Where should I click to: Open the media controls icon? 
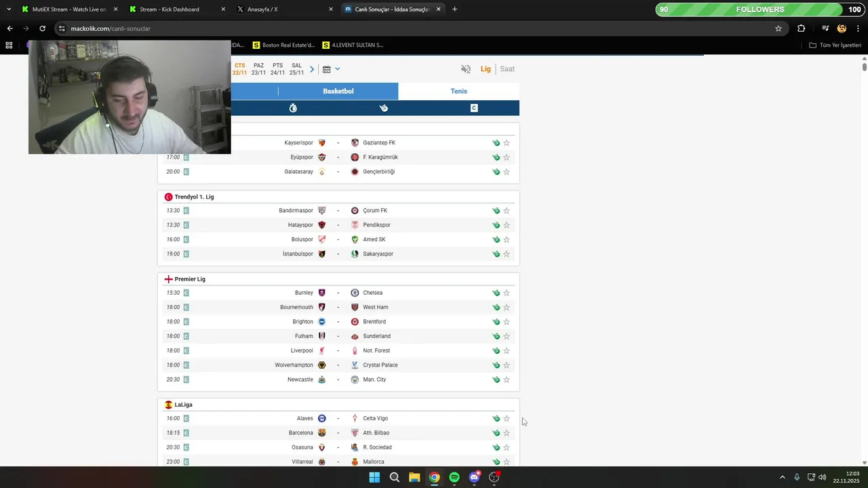[x=825, y=28]
